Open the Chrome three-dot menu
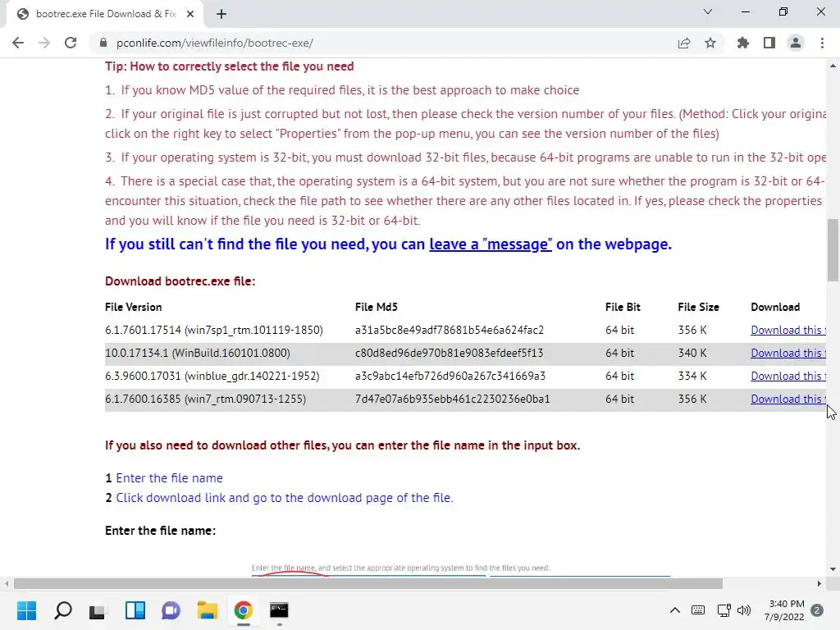 click(x=822, y=43)
